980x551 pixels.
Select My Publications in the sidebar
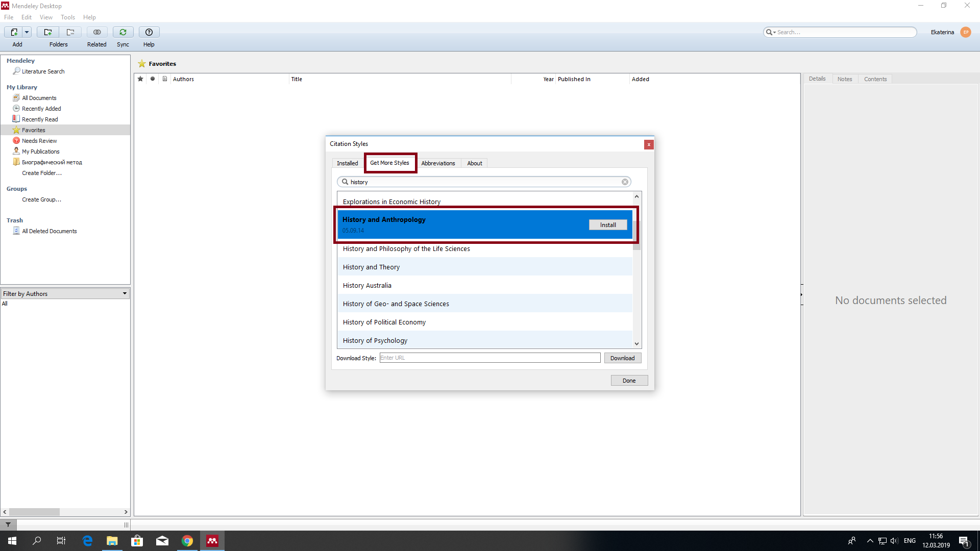pos(40,152)
